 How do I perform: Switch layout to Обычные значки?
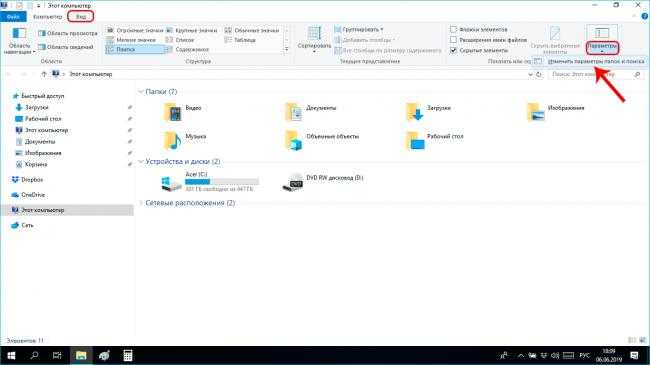pos(252,30)
